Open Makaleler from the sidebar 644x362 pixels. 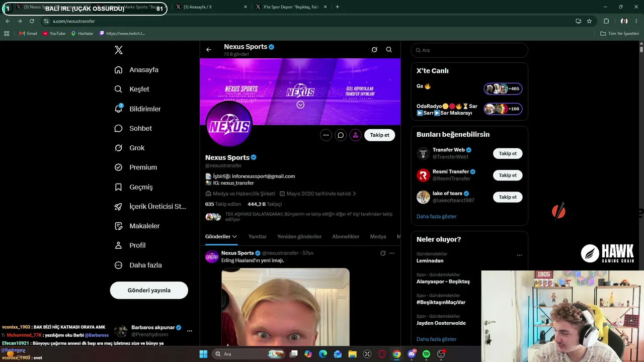pos(137,226)
